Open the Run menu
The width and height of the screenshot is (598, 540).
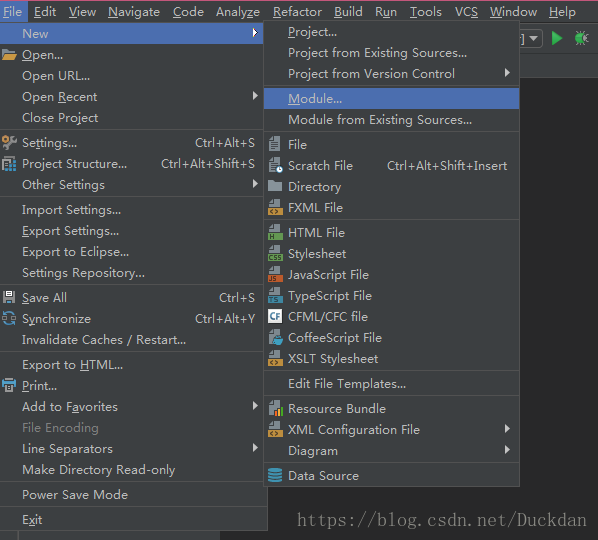pyautogui.click(x=386, y=12)
